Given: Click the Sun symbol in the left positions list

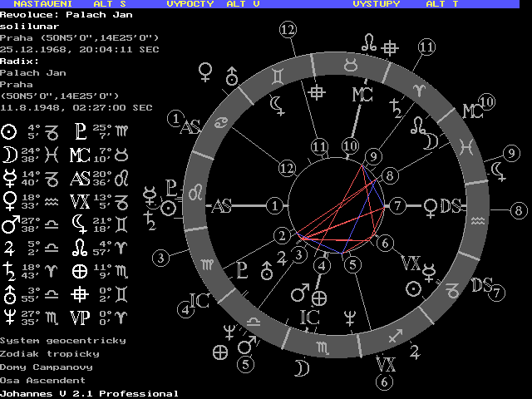Looking at the screenshot, I should [9, 131].
